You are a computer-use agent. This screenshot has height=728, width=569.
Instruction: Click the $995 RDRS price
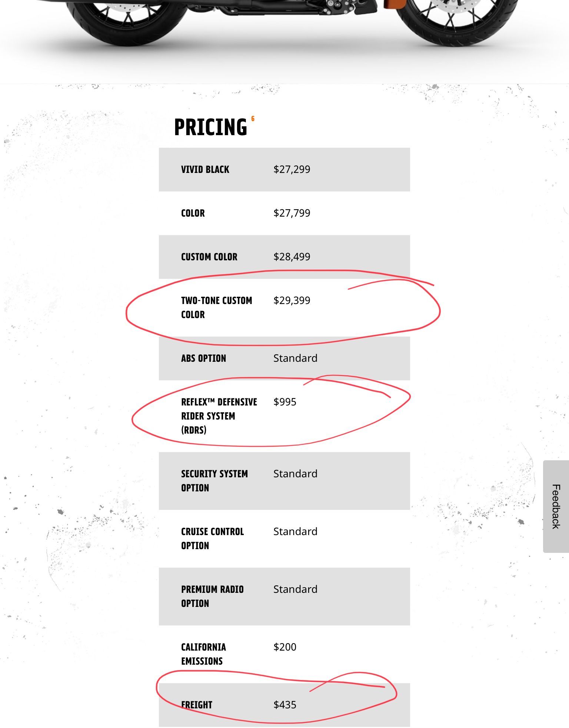tap(284, 402)
